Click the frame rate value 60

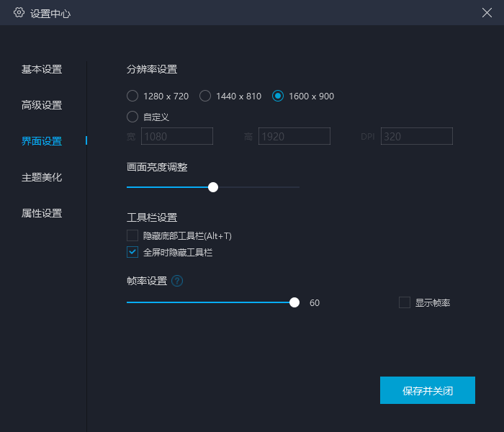[x=315, y=303]
